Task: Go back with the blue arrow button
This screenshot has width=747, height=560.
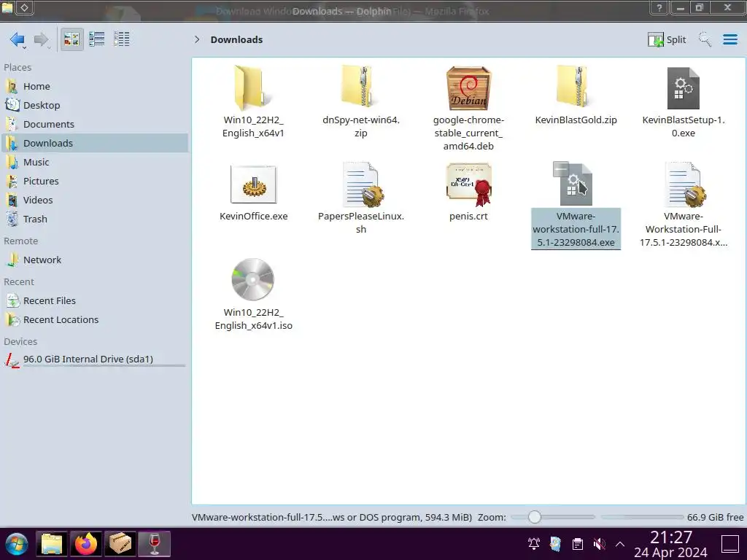Action: pos(18,39)
